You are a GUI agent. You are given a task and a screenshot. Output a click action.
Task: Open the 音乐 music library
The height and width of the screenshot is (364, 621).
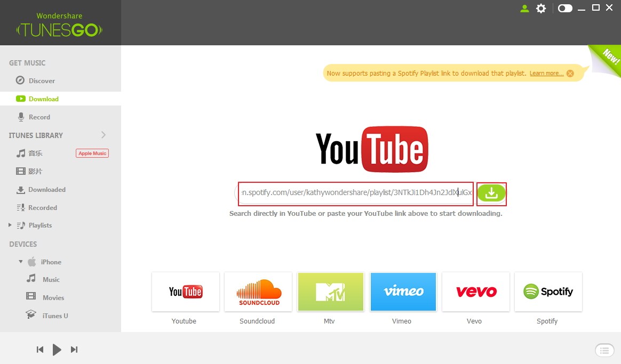coord(35,153)
